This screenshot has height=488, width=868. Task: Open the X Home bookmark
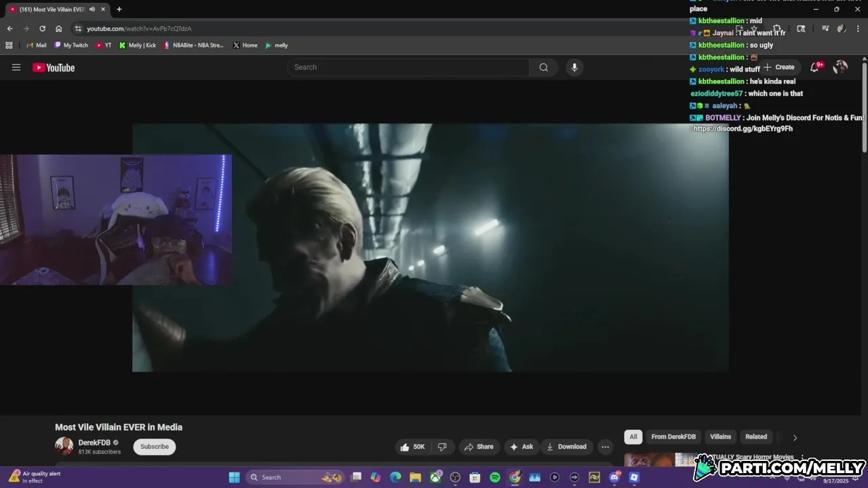245,45
